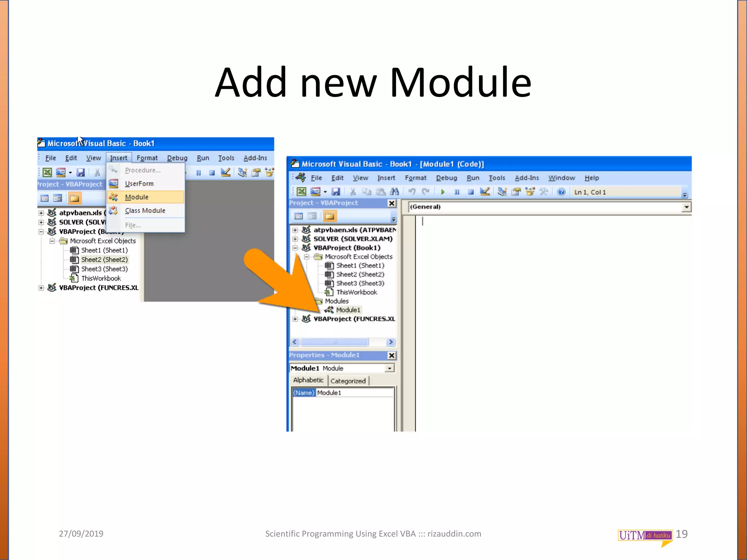Select Sheet2 (Sheet2) in left tree

point(104,260)
